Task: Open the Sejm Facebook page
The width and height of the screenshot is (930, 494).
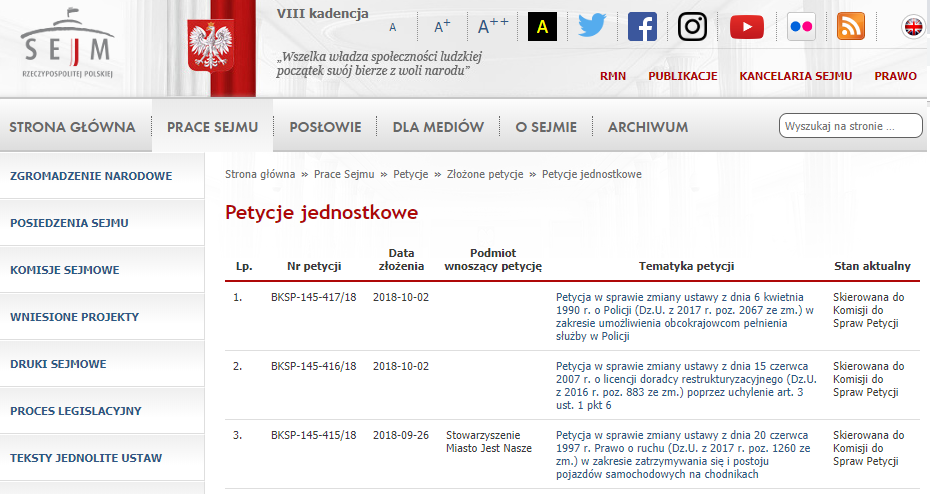Action: (642, 26)
